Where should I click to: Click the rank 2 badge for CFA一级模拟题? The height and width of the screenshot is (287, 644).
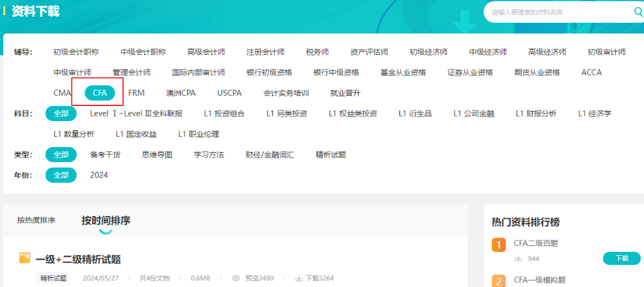(498, 281)
